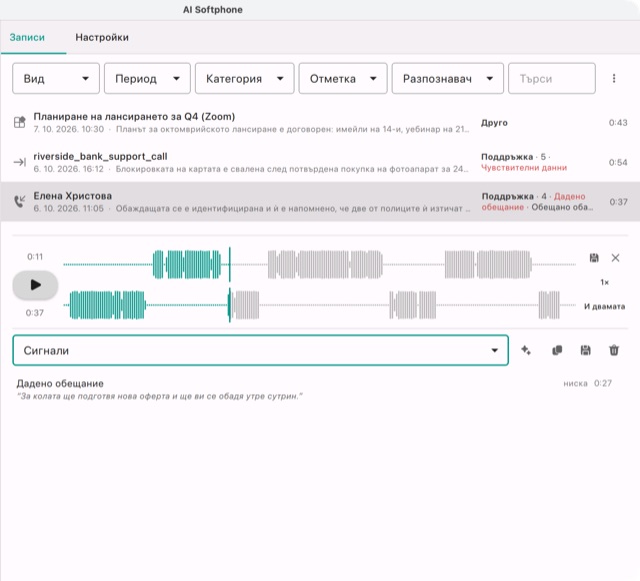Click the import arrow icon of riverside_bank_support_call
Image resolution: width=640 pixels, height=581 pixels.
tap(20, 162)
